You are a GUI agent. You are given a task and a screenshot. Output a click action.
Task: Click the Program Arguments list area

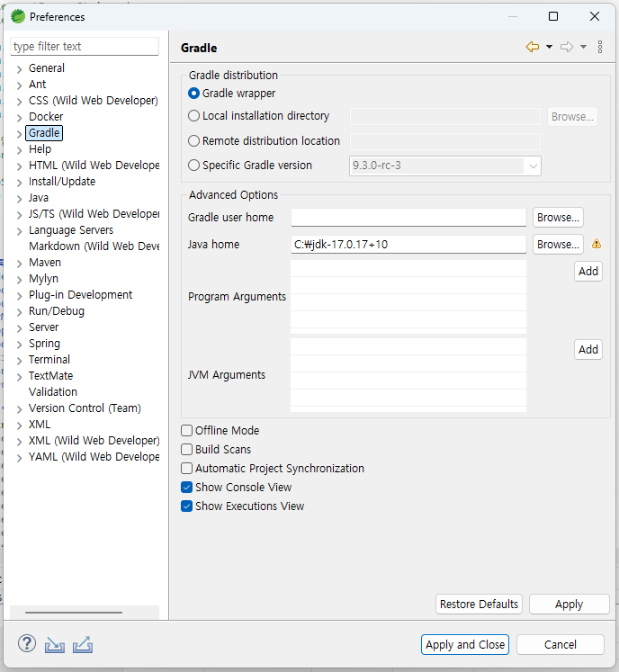[408, 297]
